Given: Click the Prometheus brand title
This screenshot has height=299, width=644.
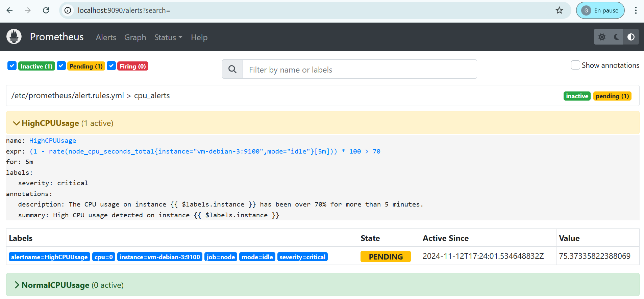Looking at the screenshot, I should (57, 37).
